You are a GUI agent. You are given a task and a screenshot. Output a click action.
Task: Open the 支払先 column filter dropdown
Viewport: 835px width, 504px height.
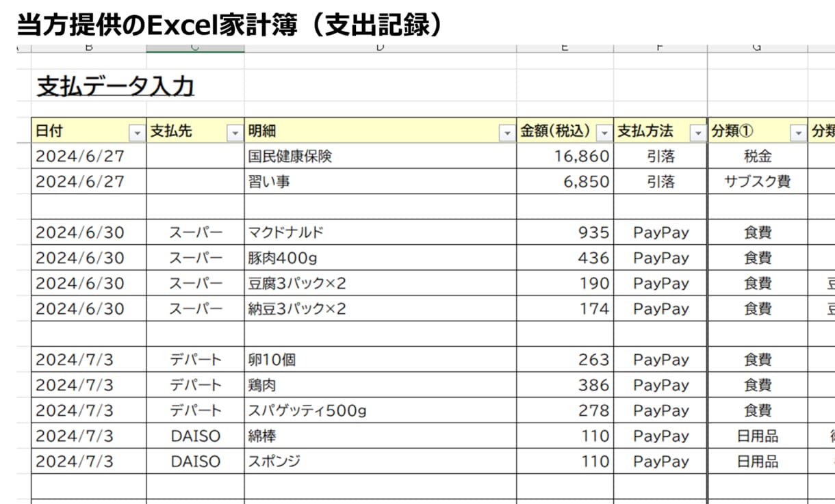pos(235,133)
